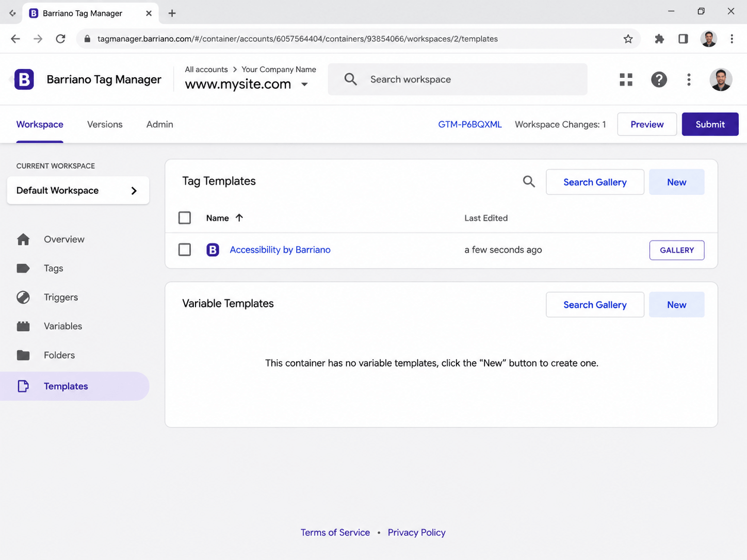Image resolution: width=747 pixels, height=560 pixels.
Task: Go back to the previous page
Action: click(15, 39)
